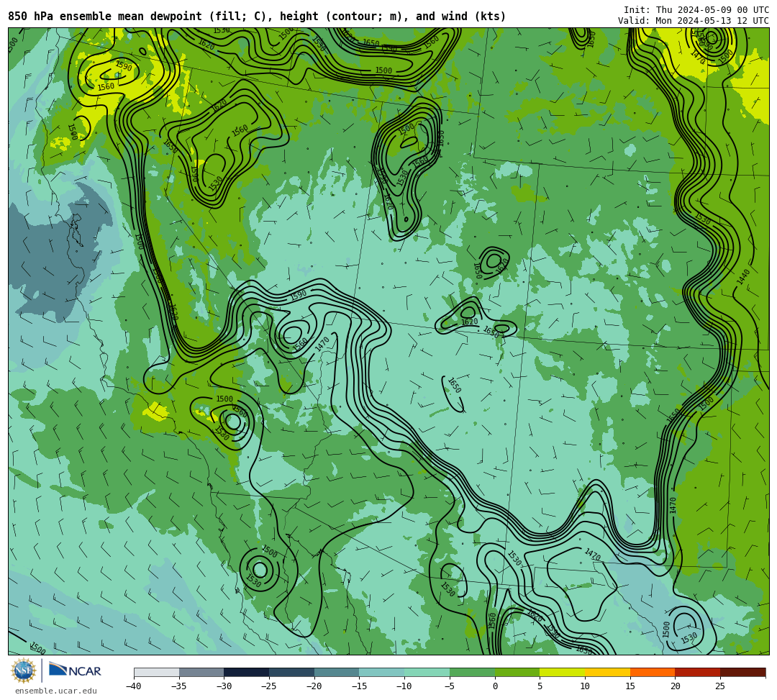Click the 0 colorbar tick label
Image resolution: width=777 pixels, height=700 pixels.
[495, 686]
